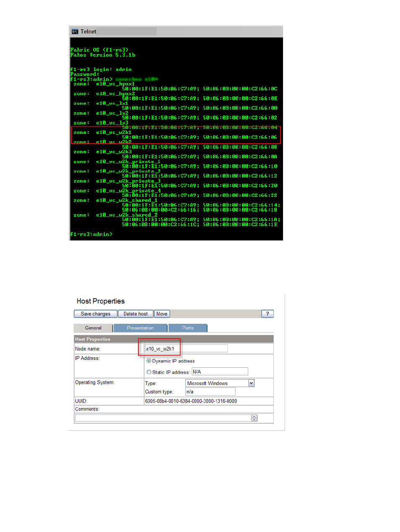Click the Move button

coord(162,314)
